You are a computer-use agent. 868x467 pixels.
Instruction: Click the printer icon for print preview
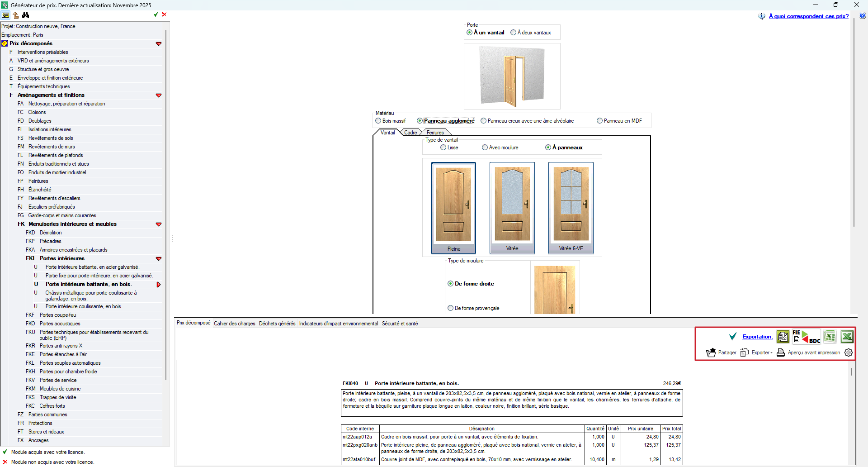(781, 353)
